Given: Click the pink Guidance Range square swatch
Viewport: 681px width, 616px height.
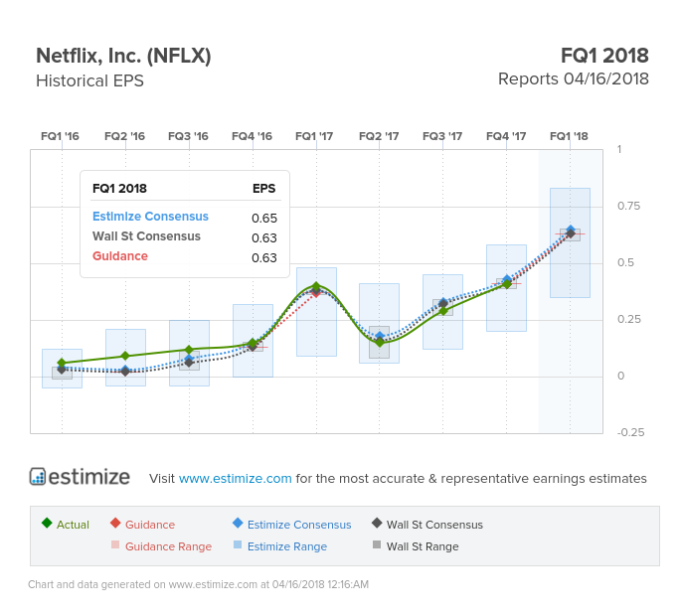Looking at the screenshot, I should tap(115, 544).
